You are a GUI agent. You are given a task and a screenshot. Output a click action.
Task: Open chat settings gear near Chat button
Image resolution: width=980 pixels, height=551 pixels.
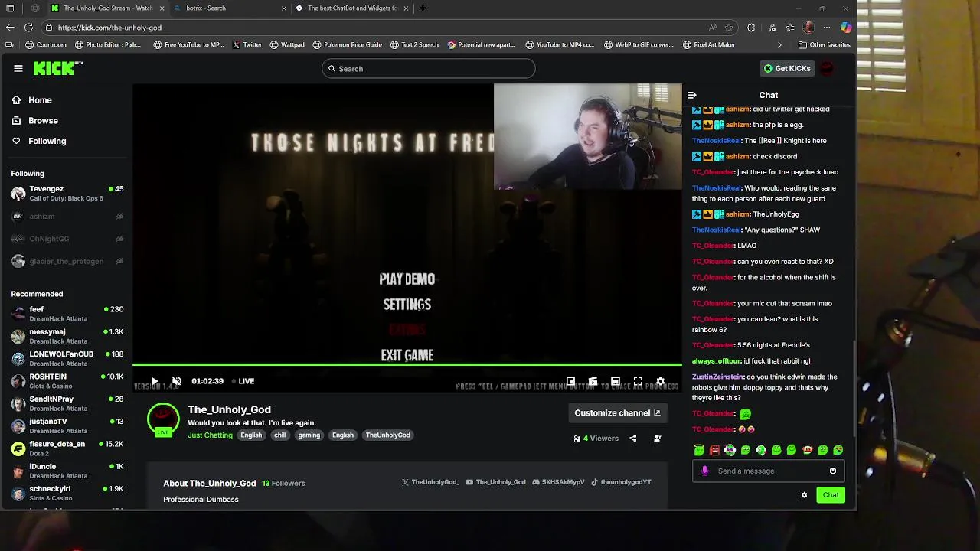tap(804, 495)
